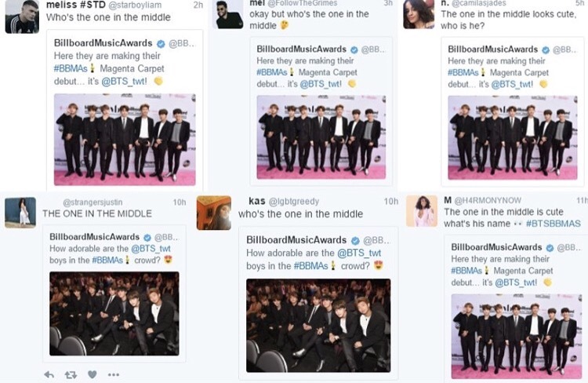The image size is (588, 383).
Task: Open @strangersjustin profile avatar
Action: [20, 213]
